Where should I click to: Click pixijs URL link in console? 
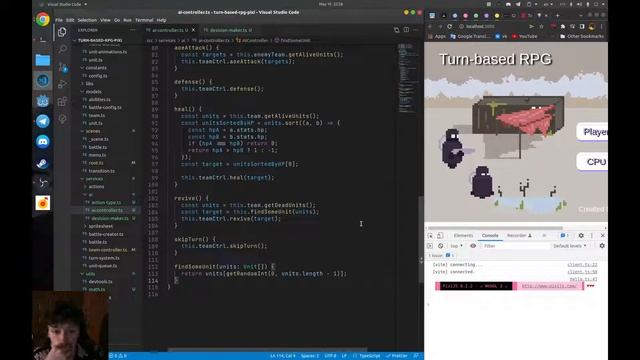549,286
